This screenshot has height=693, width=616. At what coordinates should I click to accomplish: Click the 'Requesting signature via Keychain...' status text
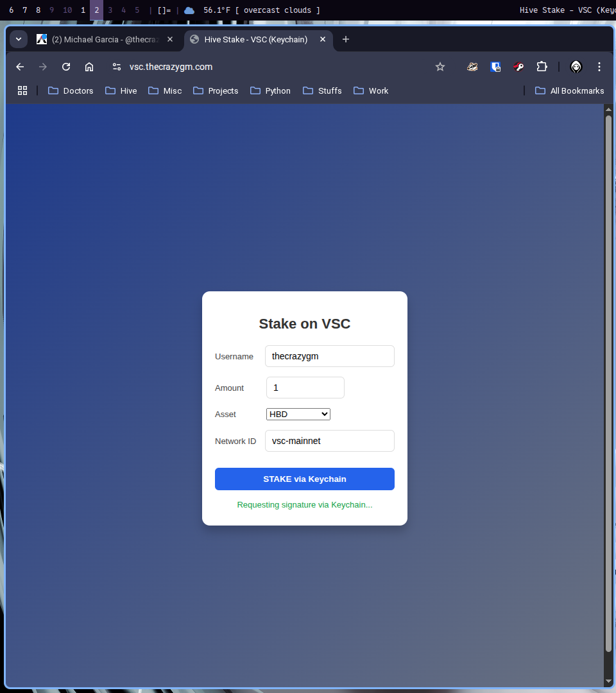point(304,505)
